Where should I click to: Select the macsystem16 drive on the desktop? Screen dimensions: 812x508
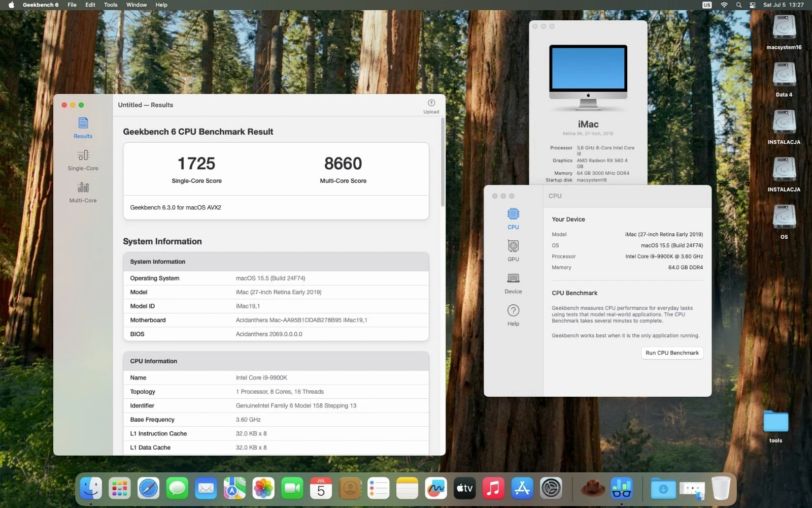coord(784,31)
